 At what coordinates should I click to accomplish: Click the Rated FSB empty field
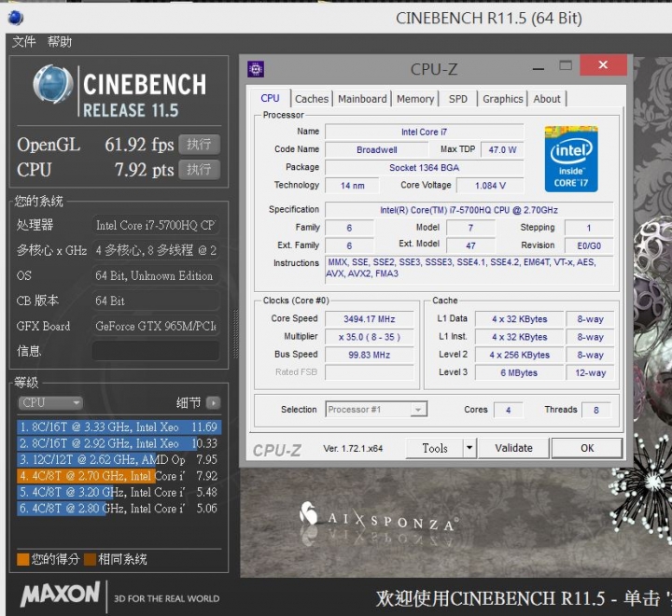click(369, 372)
